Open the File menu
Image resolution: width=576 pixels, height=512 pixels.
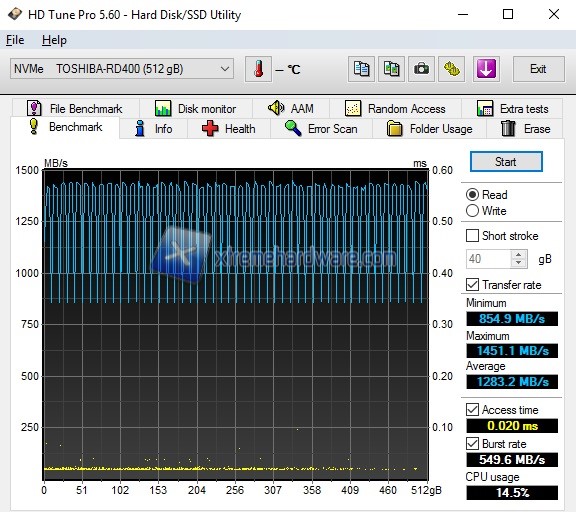click(15, 40)
